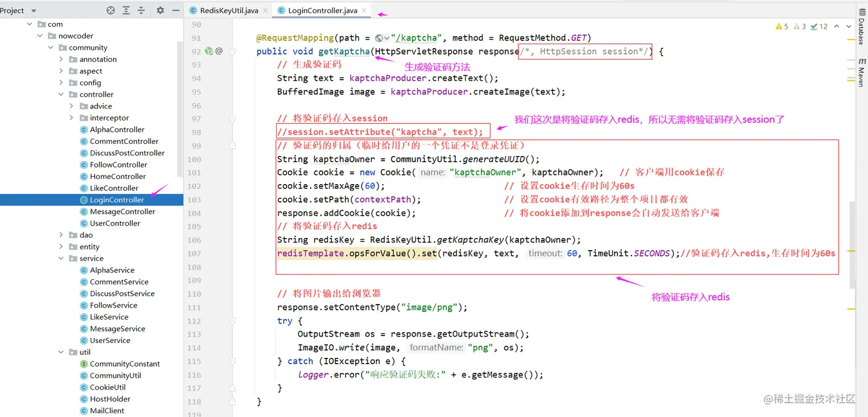Expand the aspect package
The width and height of the screenshot is (868, 417).
click(61, 71)
